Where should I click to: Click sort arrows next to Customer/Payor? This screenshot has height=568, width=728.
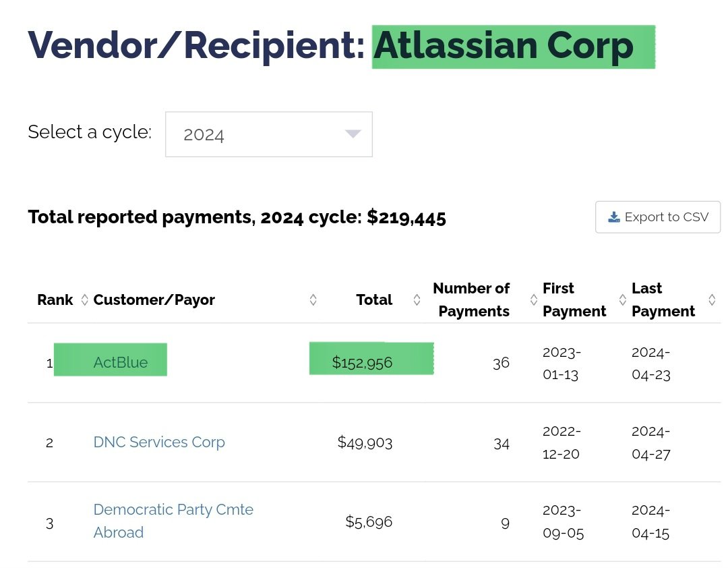(x=313, y=300)
